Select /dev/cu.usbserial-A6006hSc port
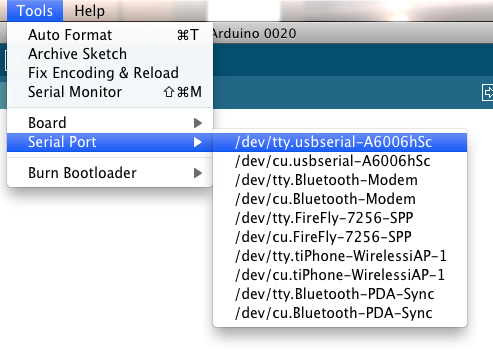 [x=340, y=161]
